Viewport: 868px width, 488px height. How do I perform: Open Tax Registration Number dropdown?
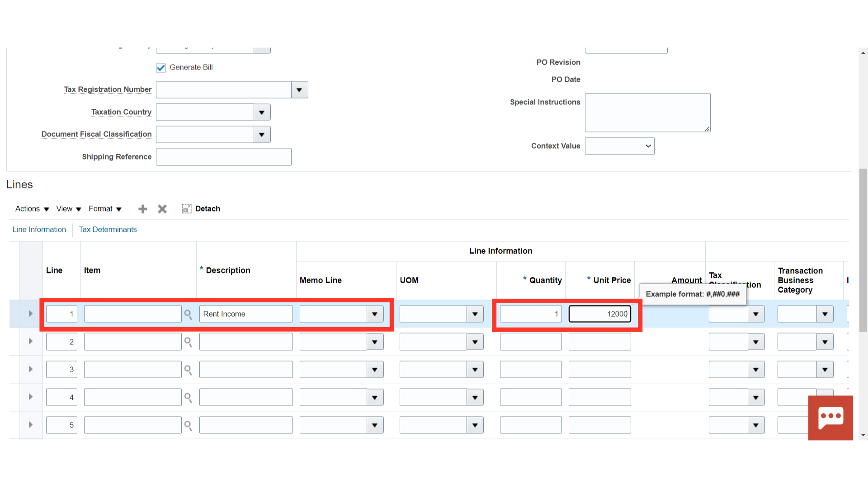click(x=299, y=90)
